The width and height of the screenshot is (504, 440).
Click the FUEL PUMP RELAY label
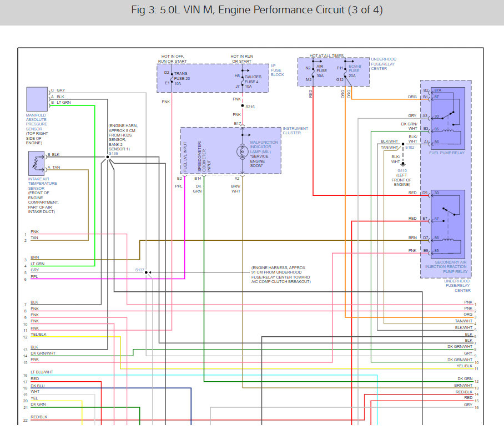coord(447,153)
